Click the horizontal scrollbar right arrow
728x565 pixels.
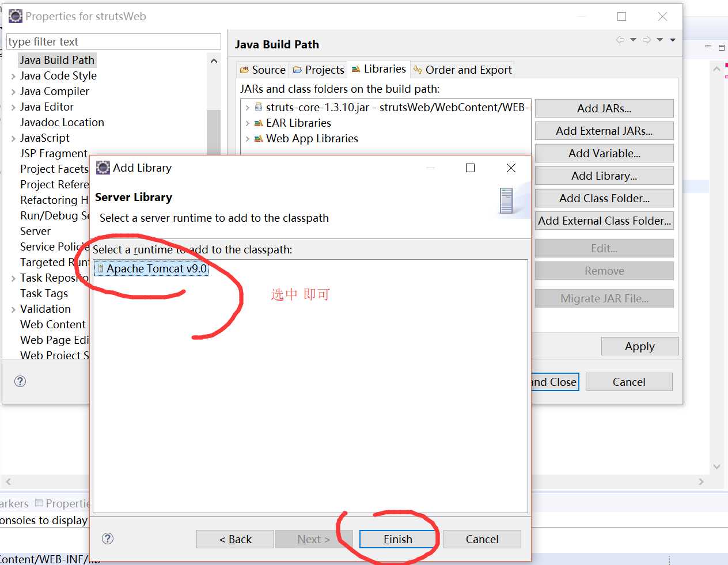click(x=701, y=481)
